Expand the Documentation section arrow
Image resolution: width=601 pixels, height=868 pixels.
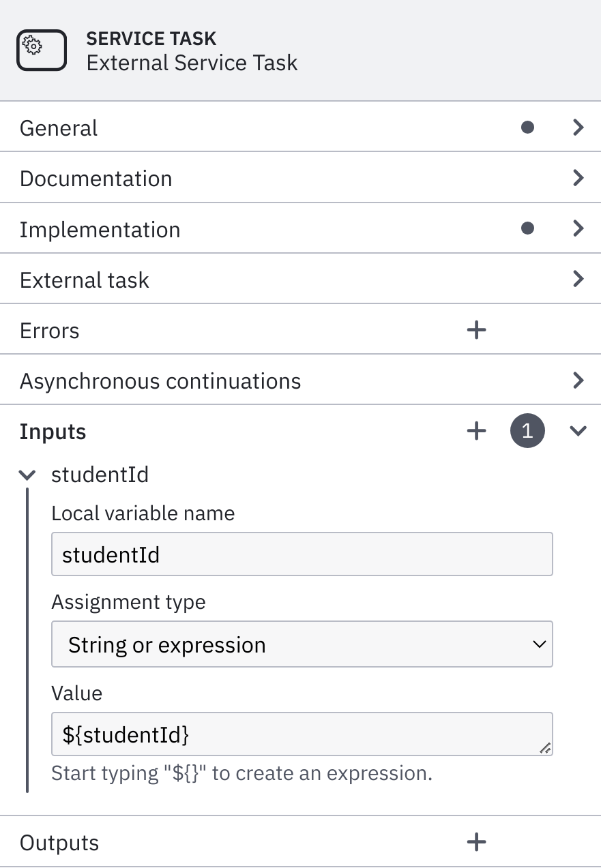point(578,178)
